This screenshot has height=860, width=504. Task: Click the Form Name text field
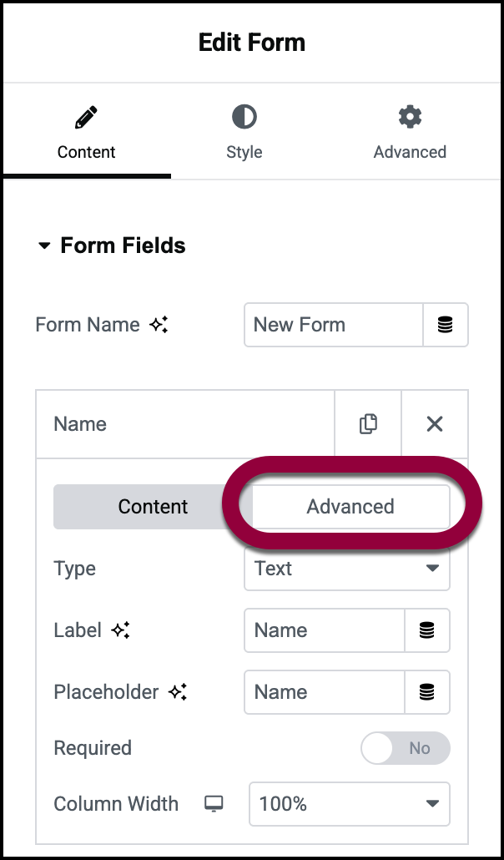pyautogui.click(x=333, y=325)
